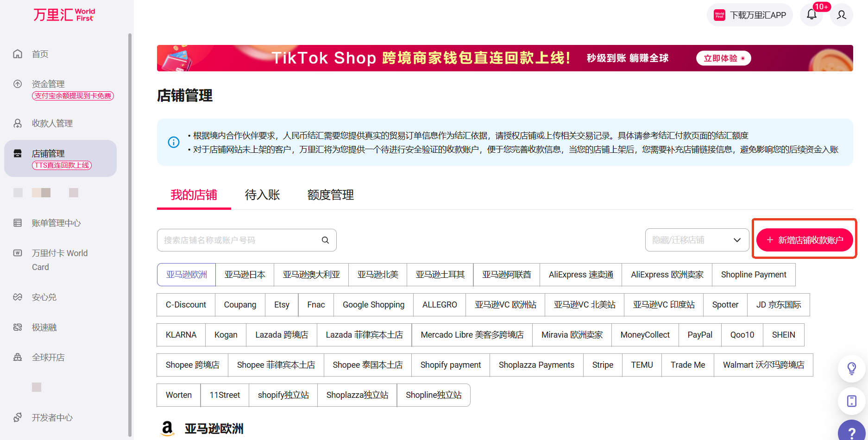The width and height of the screenshot is (868, 440).
Task: Switch to the 待入账 tab
Action: [x=262, y=195]
